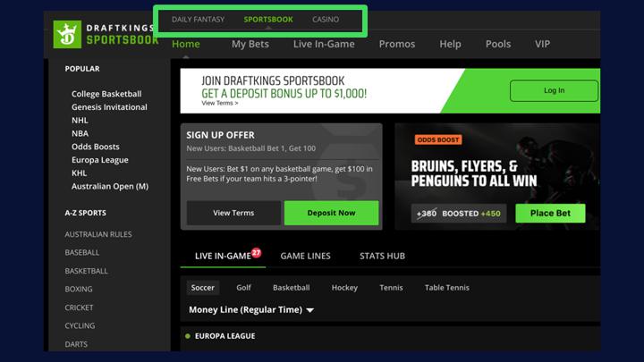The height and width of the screenshot is (362, 644).
Task: Open the Help menu item
Action: [x=450, y=44]
